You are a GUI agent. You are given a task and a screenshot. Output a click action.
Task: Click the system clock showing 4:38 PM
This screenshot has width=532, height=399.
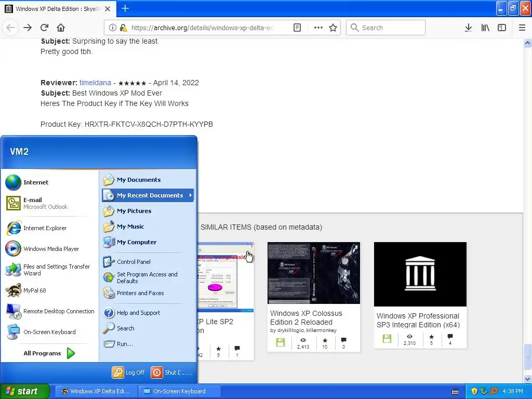click(x=513, y=391)
